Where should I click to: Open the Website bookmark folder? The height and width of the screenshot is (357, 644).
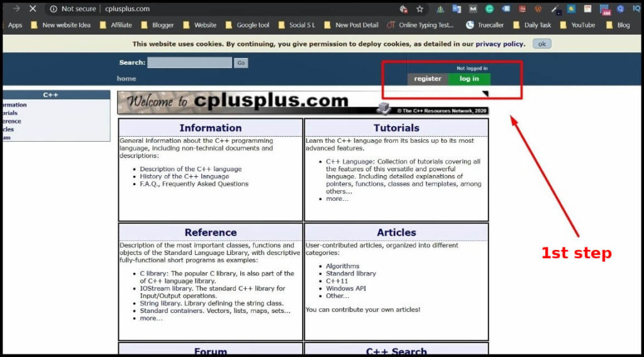[x=199, y=25]
